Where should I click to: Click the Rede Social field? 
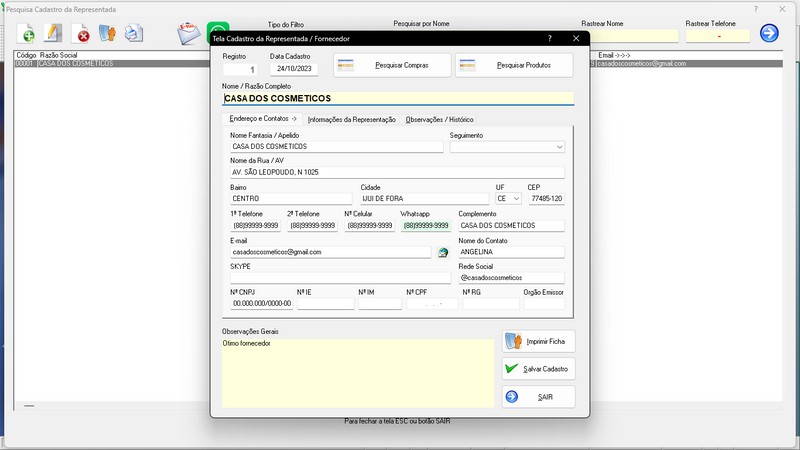click(511, 278)
